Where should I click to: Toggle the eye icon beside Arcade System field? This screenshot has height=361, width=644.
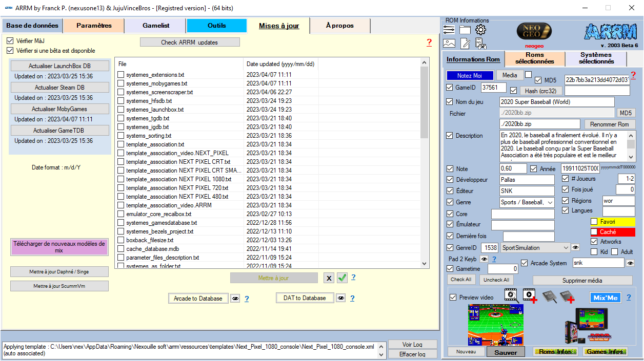[x=631, y=263]
